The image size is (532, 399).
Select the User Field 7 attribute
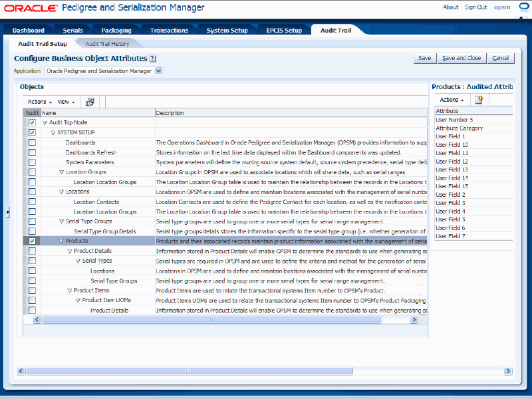coord(473,236)
